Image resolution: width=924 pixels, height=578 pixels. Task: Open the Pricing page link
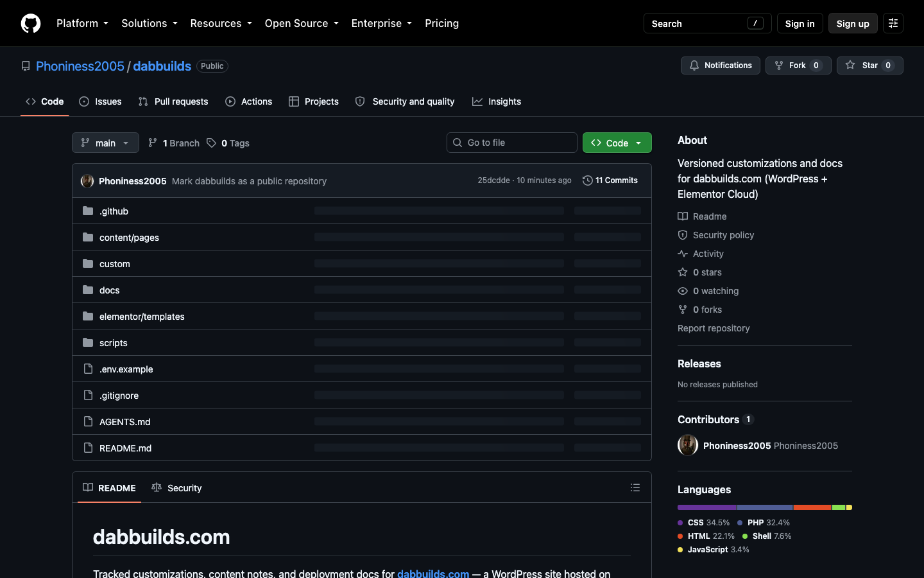(442, 23)
